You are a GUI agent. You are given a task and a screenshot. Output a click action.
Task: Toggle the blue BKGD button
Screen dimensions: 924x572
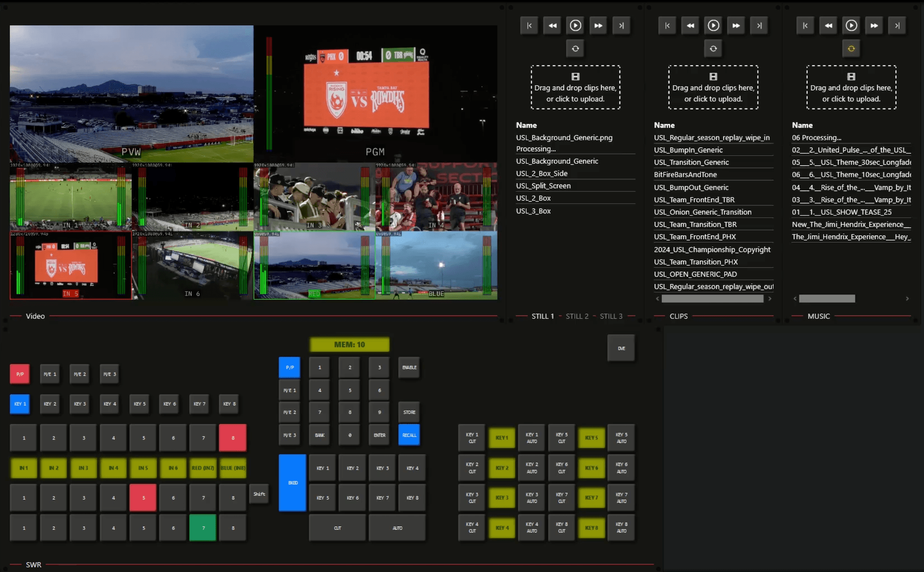(x=292, y=482)
